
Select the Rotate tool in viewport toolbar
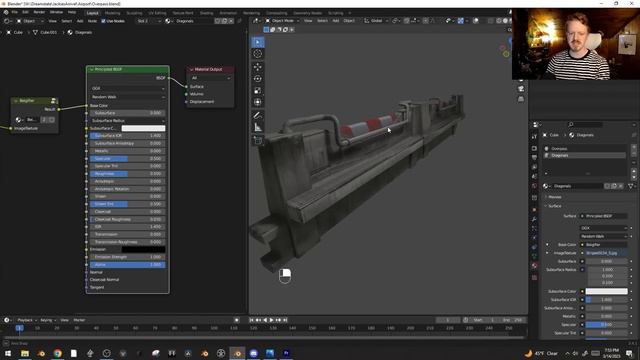[258, 79]
